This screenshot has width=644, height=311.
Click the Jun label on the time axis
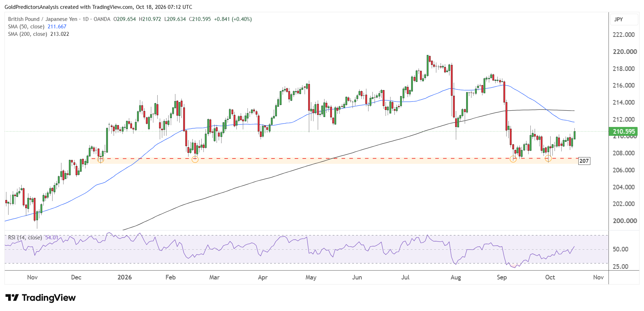[357, 277]
